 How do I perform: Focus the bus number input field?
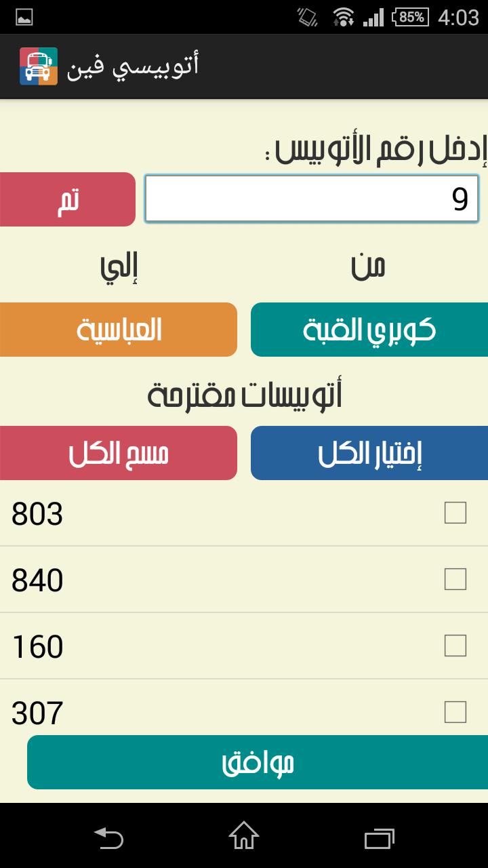pos(312,199)
